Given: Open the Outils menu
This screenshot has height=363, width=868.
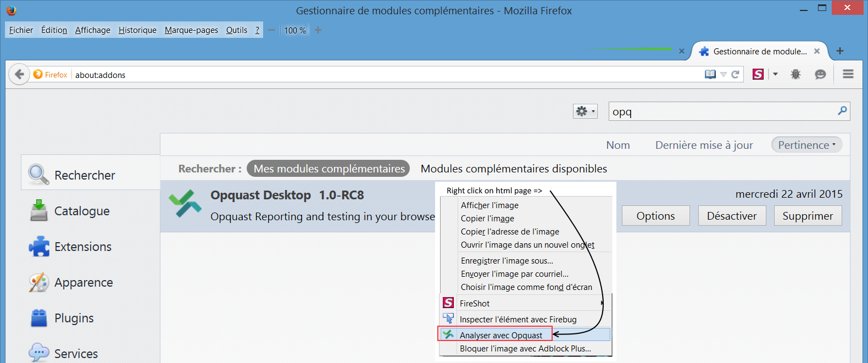Looking at the screenshot, I should [x=237, y=30].
